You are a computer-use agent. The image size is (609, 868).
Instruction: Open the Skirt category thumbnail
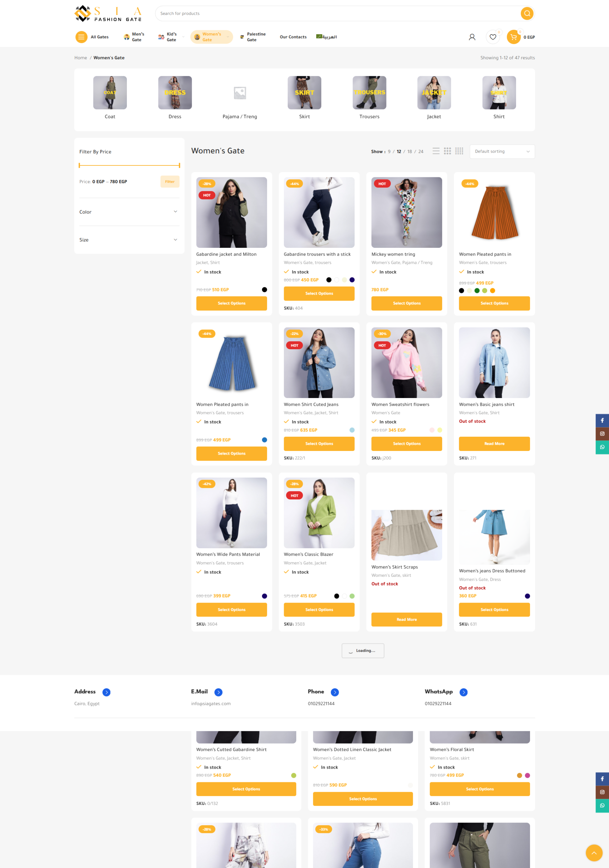[x=305, y=93]
